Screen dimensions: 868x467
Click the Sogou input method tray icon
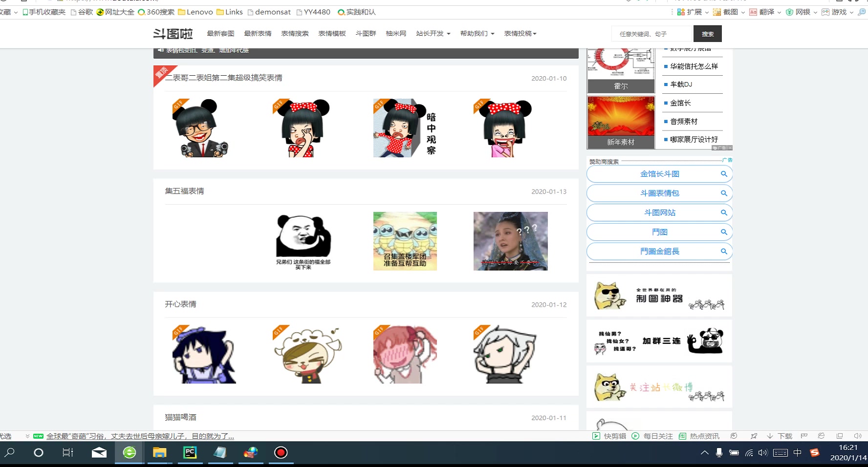click(x=814, y=452)
